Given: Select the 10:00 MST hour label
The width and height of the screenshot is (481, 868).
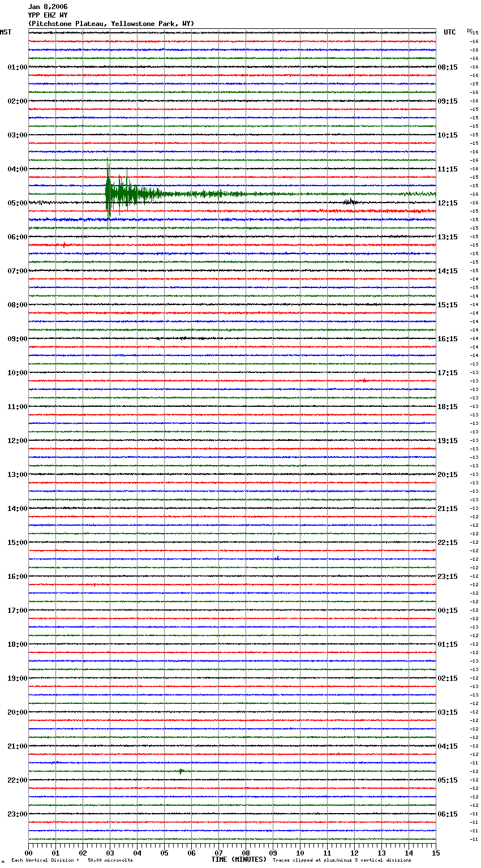Looking at the screenshot, I should (18, 373).
